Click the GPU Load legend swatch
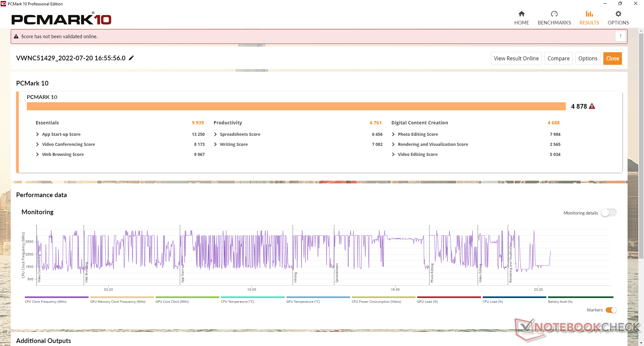 coord(449,297)
